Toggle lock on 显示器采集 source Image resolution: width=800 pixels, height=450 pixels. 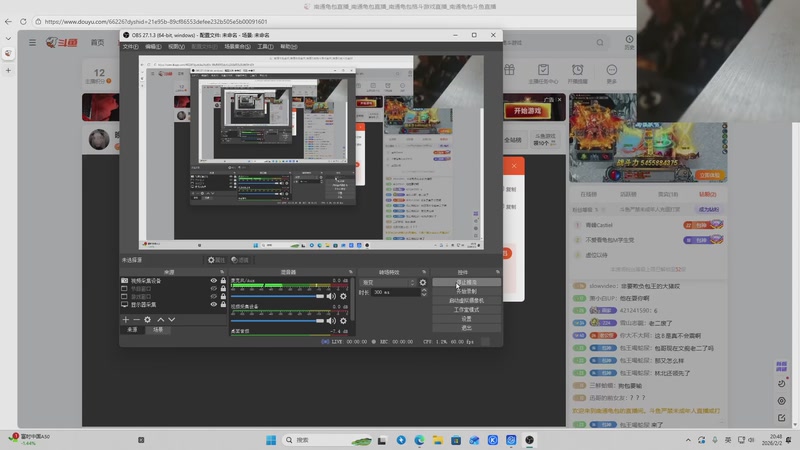pos(223,304)
